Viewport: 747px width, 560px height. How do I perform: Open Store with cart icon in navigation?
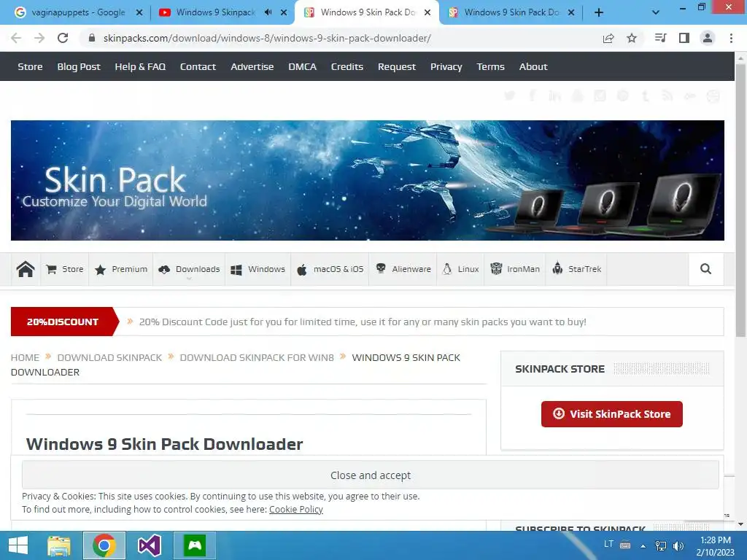pyautogui.click(x=65, y=269)
